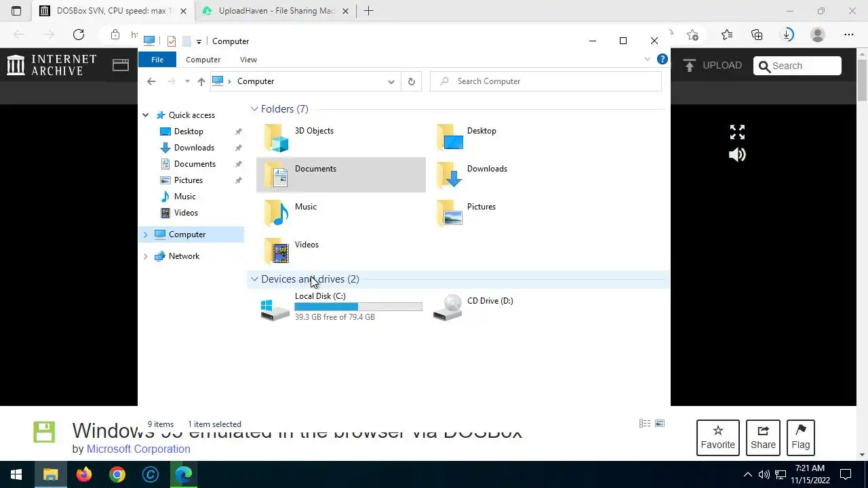The image size is (868, 488).
Task: Open Internet Archive web media icon
Action: [121, 65]
